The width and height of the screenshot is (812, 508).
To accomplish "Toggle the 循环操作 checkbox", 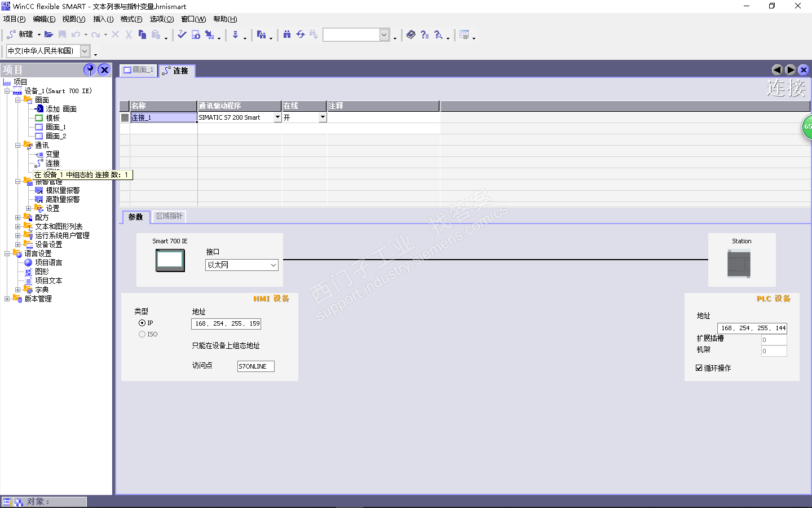I will [x=699, y=368].
